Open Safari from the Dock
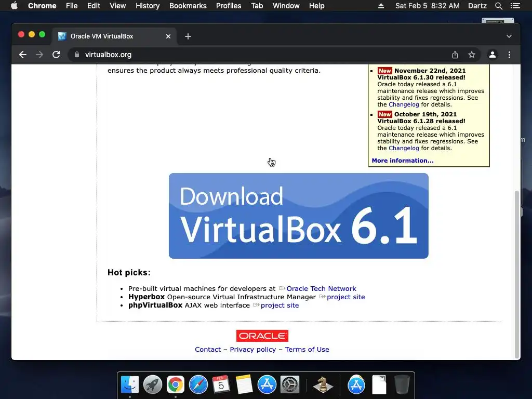This screenshot has height=399, width=532. coord(198,384)
